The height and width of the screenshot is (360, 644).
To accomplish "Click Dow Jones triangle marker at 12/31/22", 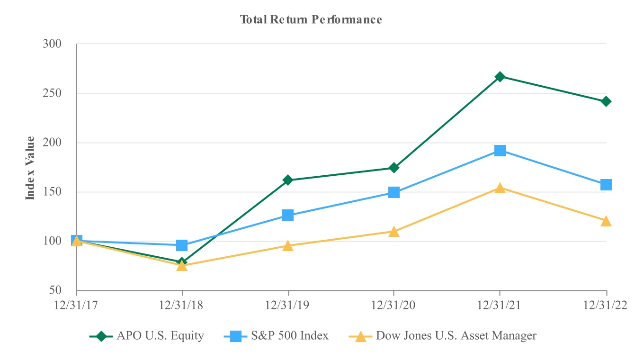I will [606, 221].
